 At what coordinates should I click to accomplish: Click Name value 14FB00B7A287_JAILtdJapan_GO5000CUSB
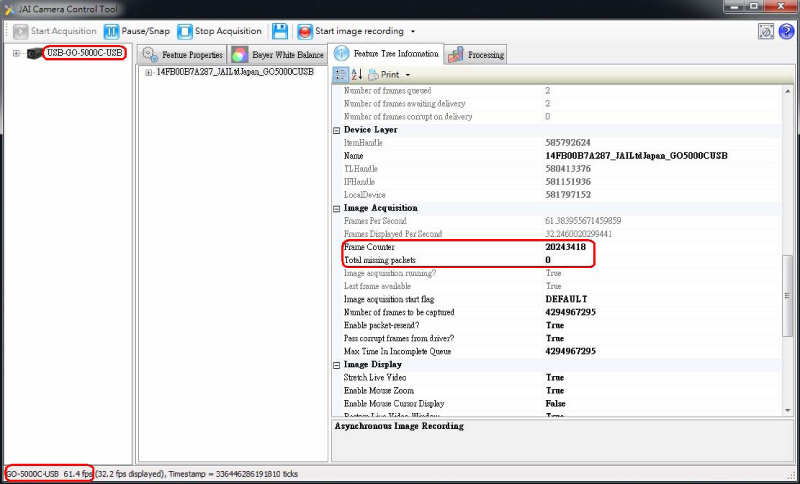point(636,156)
